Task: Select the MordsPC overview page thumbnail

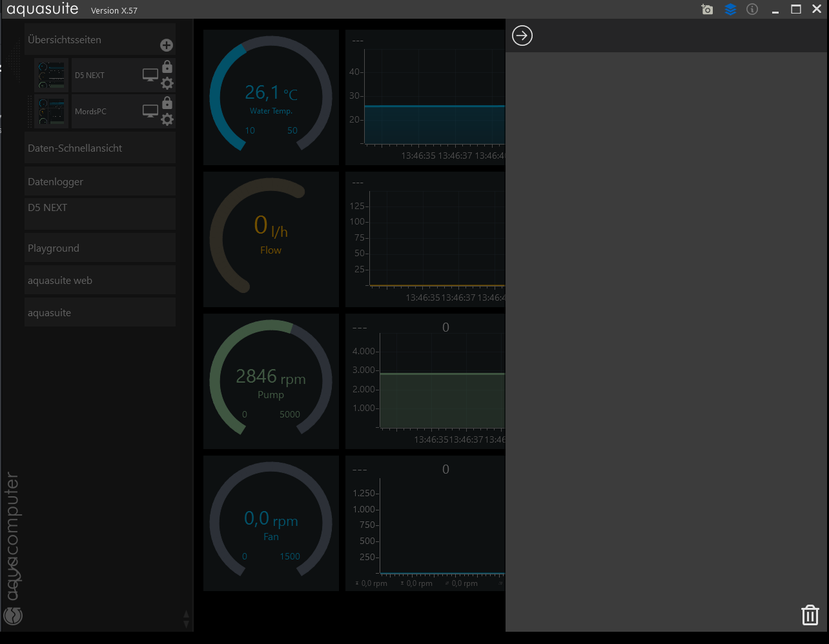Action: tap(51, 111)
